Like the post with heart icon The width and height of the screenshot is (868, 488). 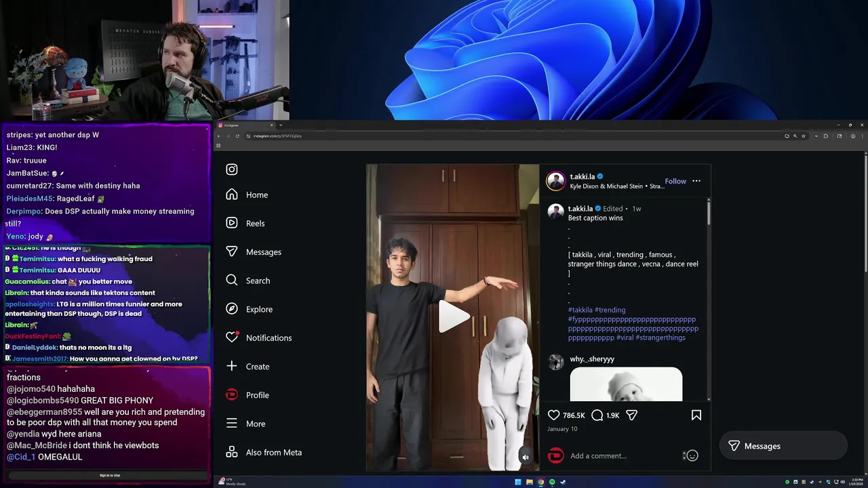554,415
